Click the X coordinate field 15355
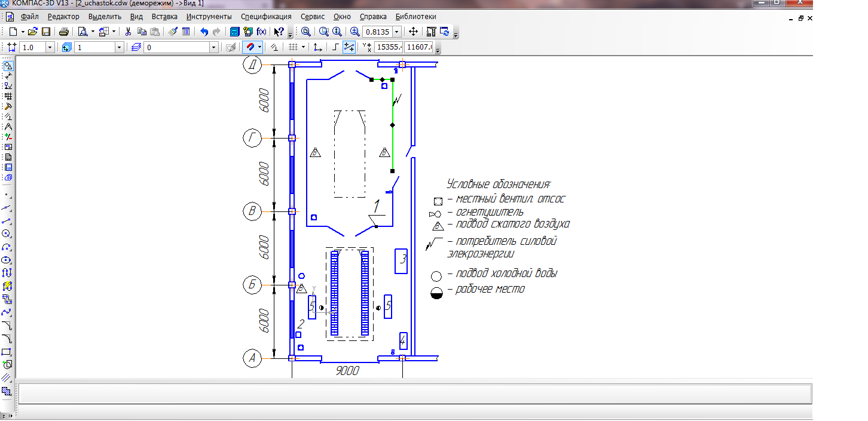 (388, 47)
